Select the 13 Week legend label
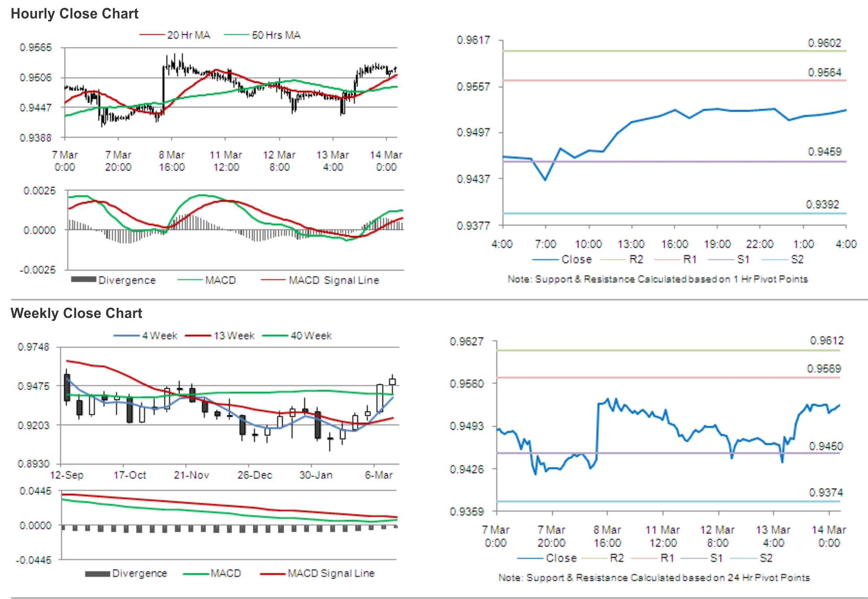The width and height of the screenshot is (868, 599). (x=234, y=336)
